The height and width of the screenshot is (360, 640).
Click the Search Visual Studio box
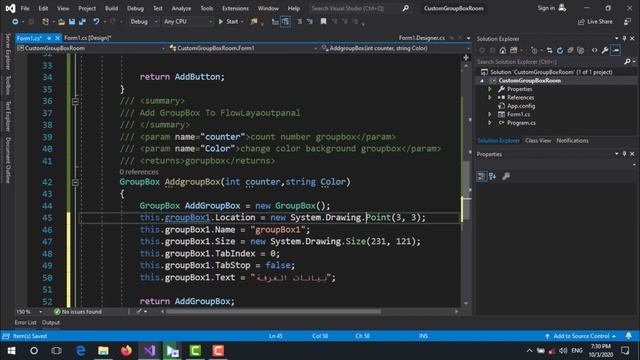pos(359,8)
